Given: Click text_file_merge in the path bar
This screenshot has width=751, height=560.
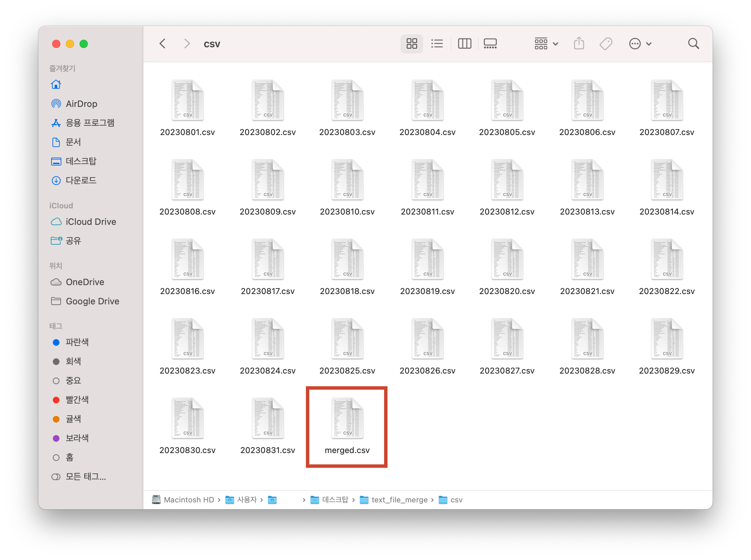Looking at the screenshot, I should 399,500.
